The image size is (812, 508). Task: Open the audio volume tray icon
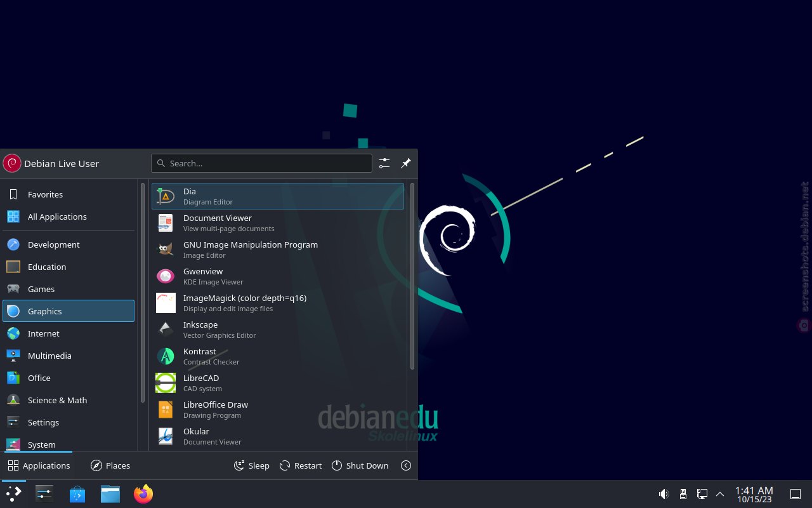tap(664, 494)
